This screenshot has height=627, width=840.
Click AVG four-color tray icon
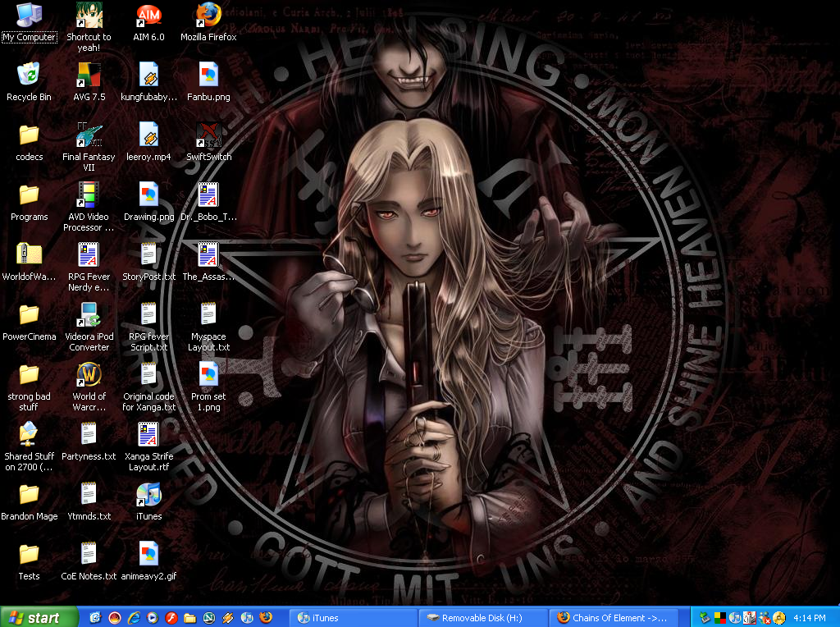tap(720, 618)
